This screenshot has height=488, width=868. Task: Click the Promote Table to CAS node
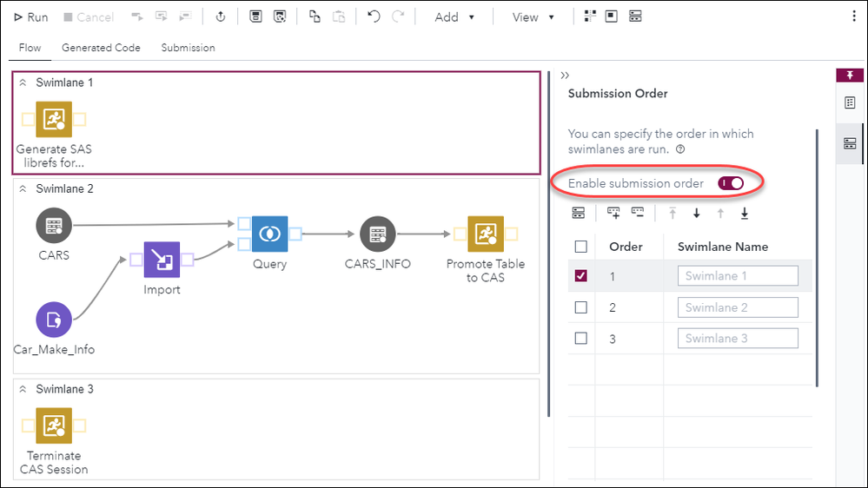point(486,234)
